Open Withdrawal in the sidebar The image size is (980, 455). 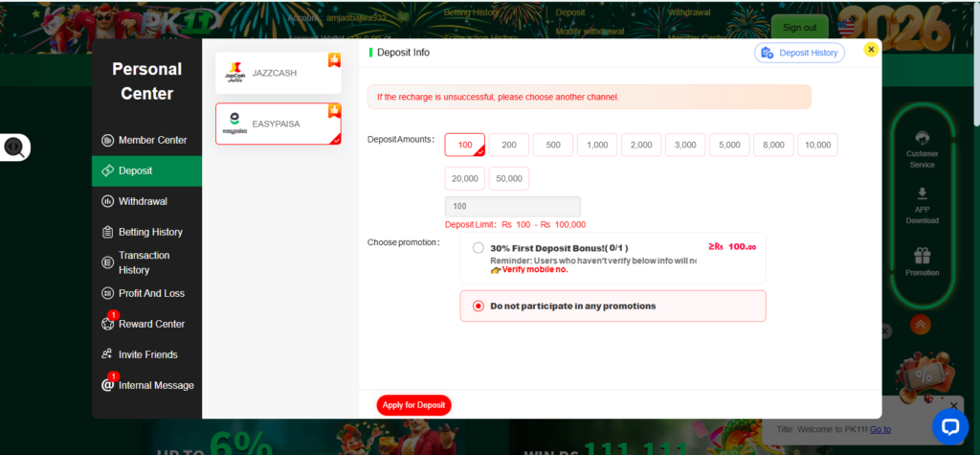coord(146,201)
